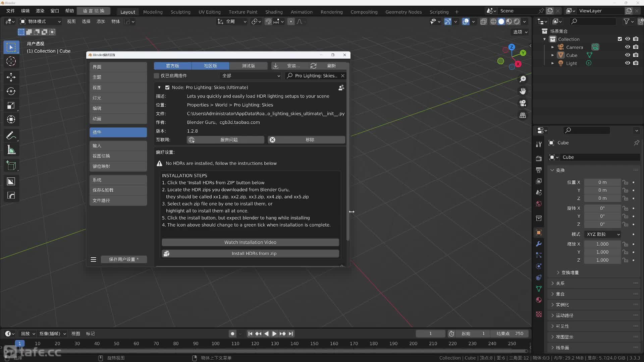Open the 物体模式 mode dropdown
This screenshot has width=644, height=362.
point(41,21)
